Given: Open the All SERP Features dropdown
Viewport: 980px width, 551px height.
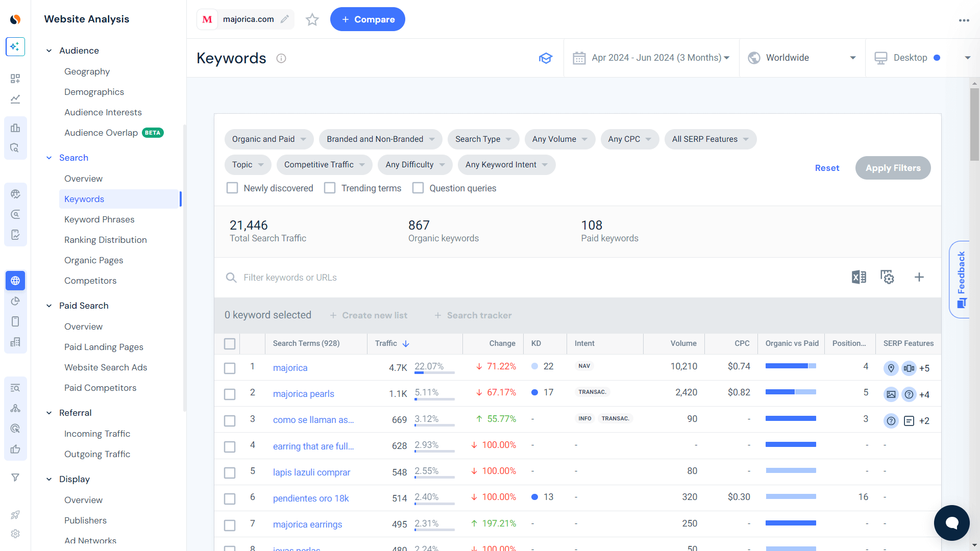Looking at the screenshot, I should click(710, 139).
